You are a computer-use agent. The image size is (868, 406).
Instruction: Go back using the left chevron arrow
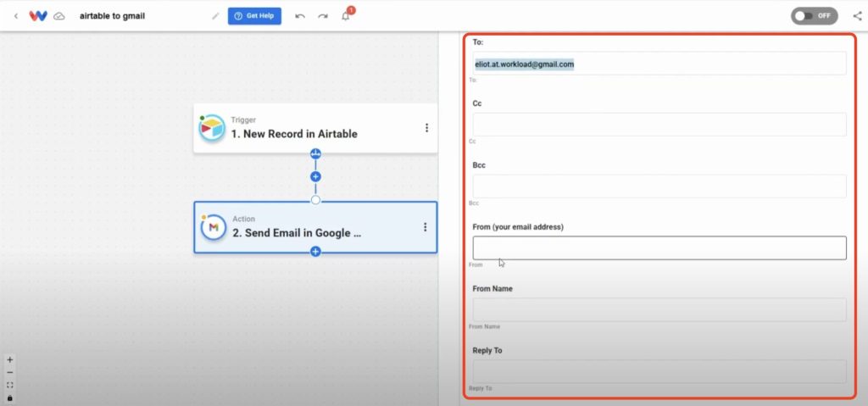tap(15, 16)
